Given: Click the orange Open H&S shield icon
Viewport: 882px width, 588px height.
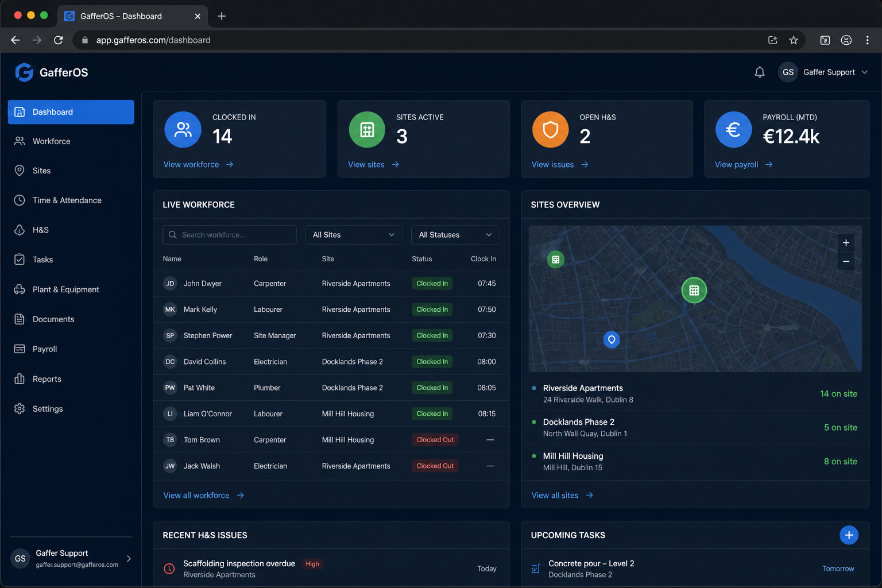Looking at the screenshot, I should (550, 130).
